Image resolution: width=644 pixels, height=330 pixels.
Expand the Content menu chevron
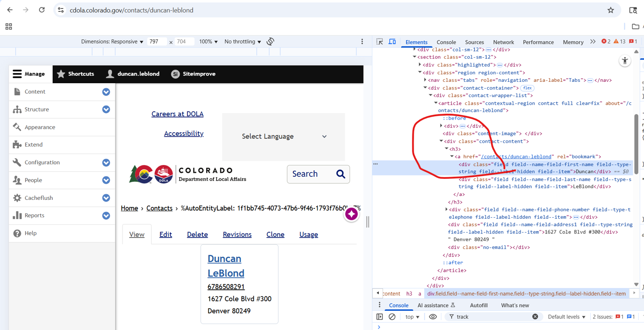(x=106, y=92)
